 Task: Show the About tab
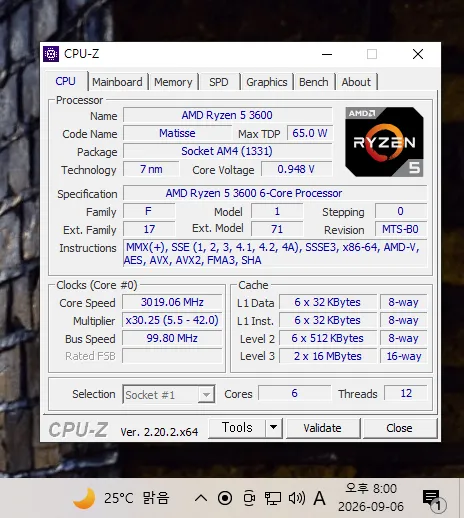point(356,82)
